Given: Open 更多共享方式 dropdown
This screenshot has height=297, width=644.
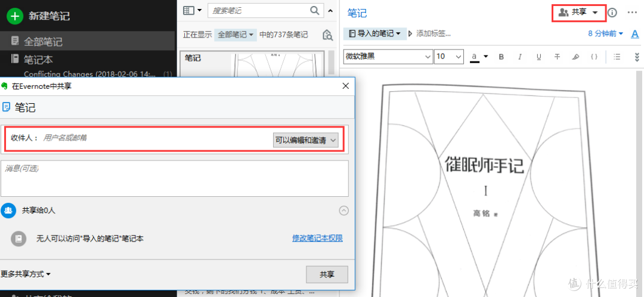Looking at the screenshot, I should pos(26,274).
